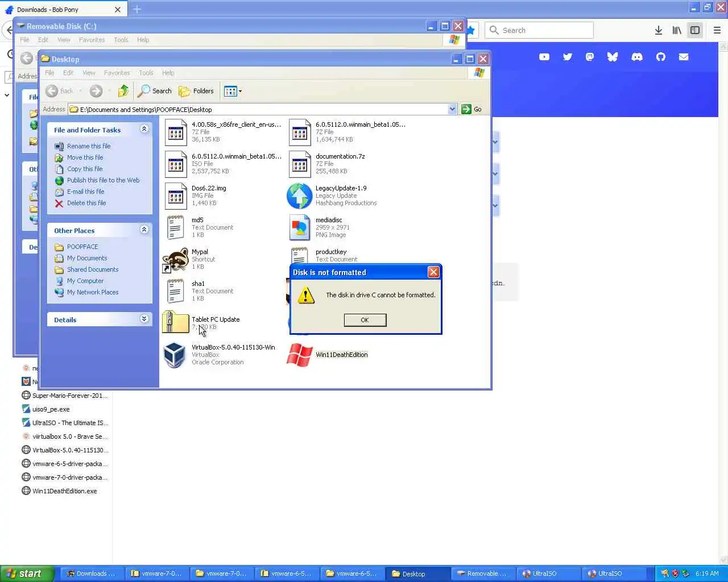The height and width of the screenshot is (582, 728).
Task: Select the sha1 text document icon
Action: click(176, 291)
